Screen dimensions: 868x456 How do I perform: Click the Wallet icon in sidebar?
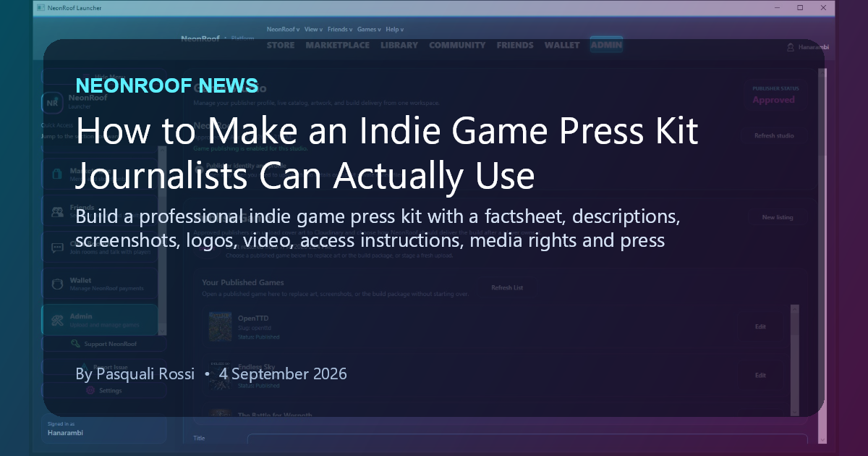[x=57, y=284]
